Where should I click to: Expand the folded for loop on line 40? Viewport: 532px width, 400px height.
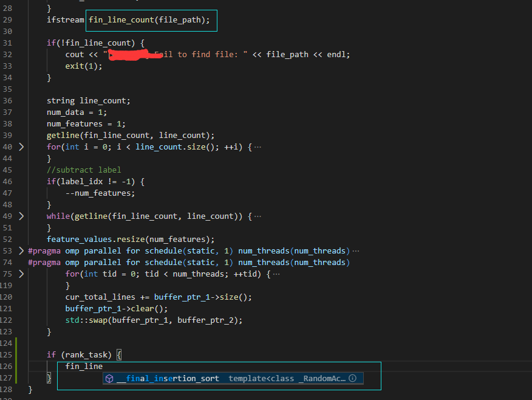(x=21, y=147)
